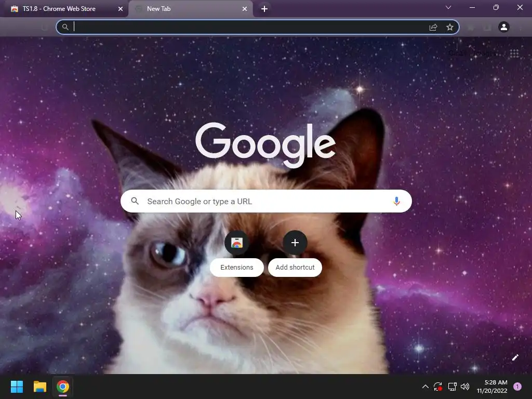Minimize the Chrome window

[x=472, y=7]
